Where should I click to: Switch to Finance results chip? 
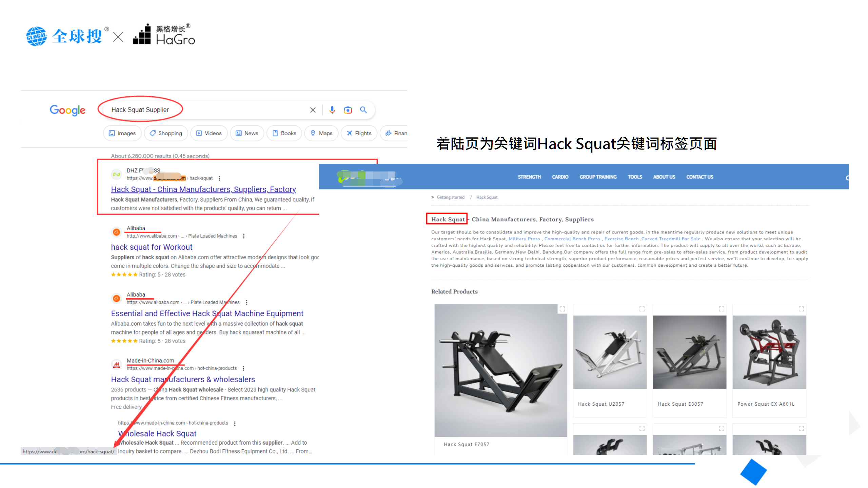[394, 133]
